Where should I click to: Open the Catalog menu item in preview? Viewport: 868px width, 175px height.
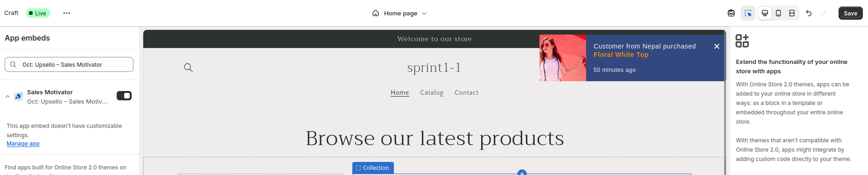pos(432,92)
